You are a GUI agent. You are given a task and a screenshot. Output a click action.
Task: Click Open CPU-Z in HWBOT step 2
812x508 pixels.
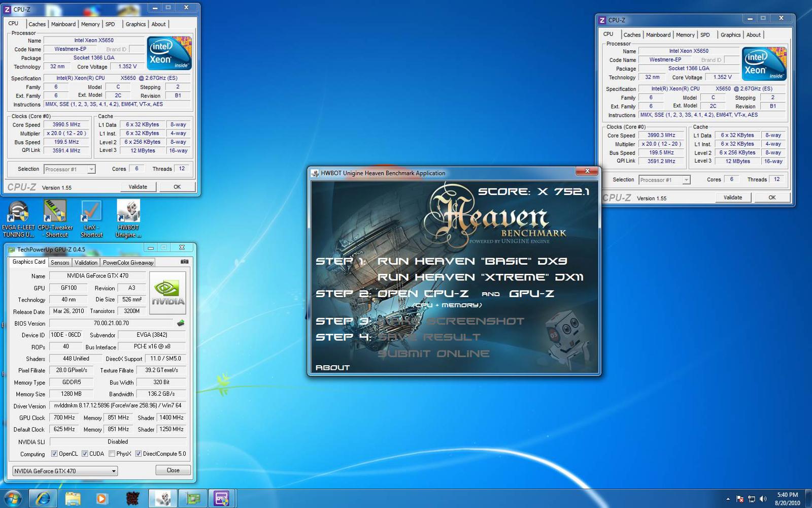(423, 294)
